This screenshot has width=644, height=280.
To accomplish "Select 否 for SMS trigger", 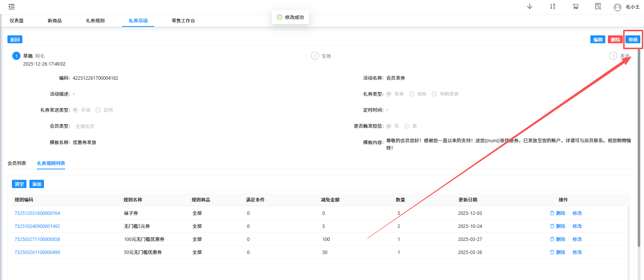I will coord(389,126).
